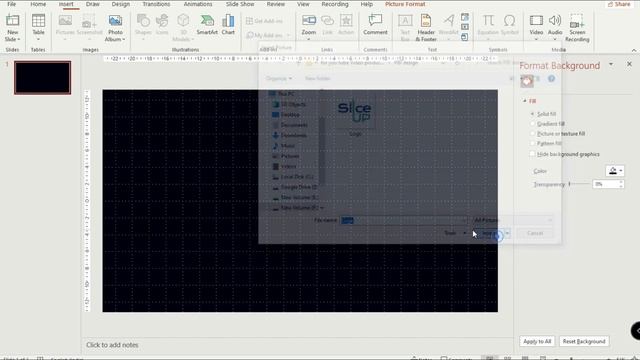640x360 pixels.
Task: Click the File name field in dialog
Action: [x=404, y=220]
